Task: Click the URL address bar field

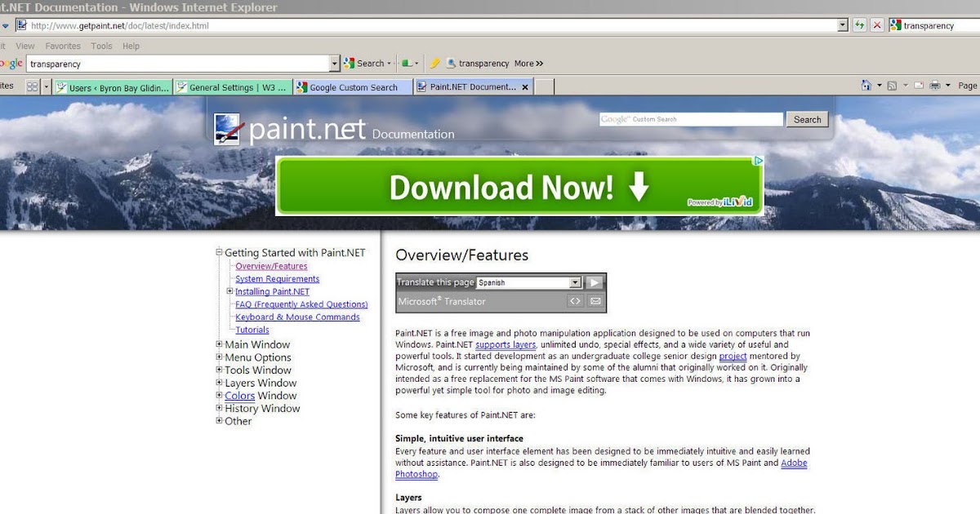Action: 433,25
